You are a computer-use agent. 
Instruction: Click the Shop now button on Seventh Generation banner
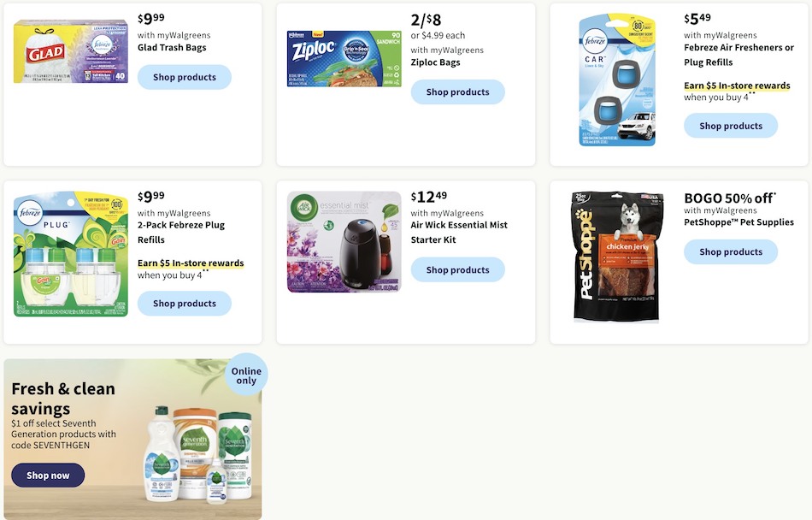point(48,476)
